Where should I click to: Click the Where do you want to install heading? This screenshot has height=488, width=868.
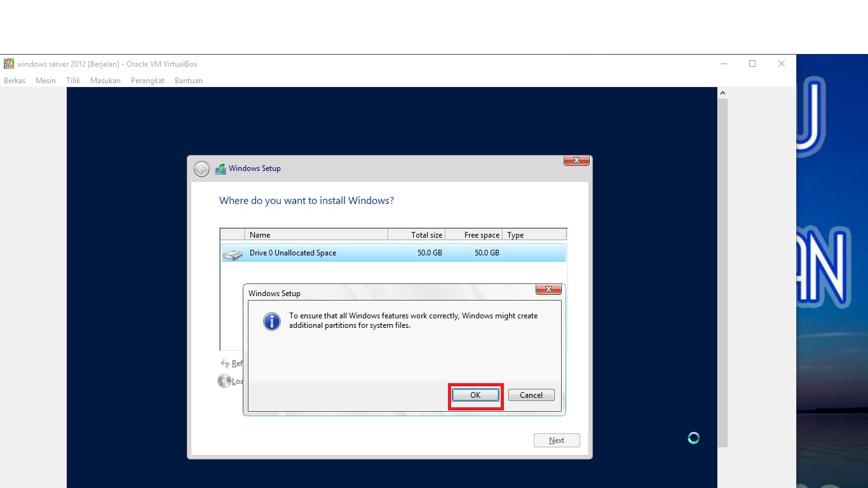306,201
